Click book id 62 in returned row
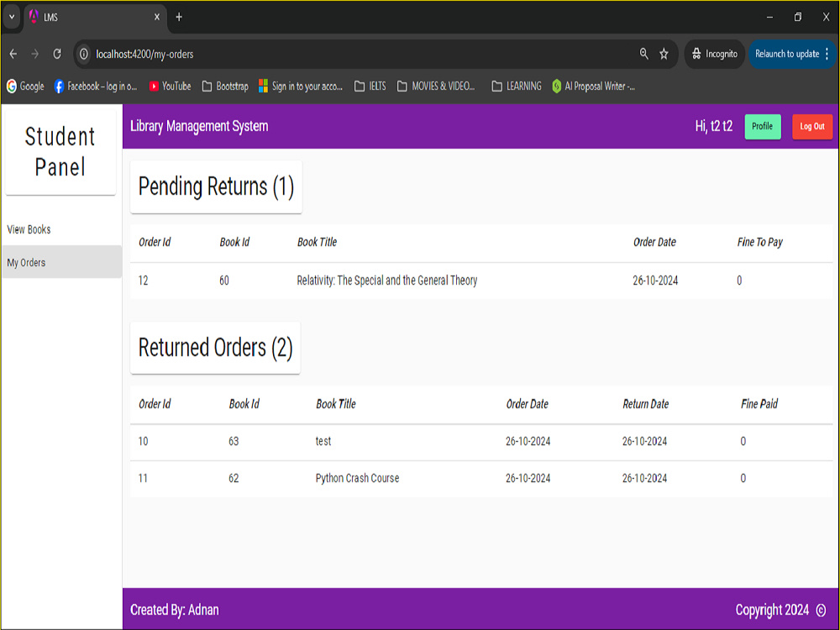The width and height of the screenshot is (840, 630). tap(234, 478)
